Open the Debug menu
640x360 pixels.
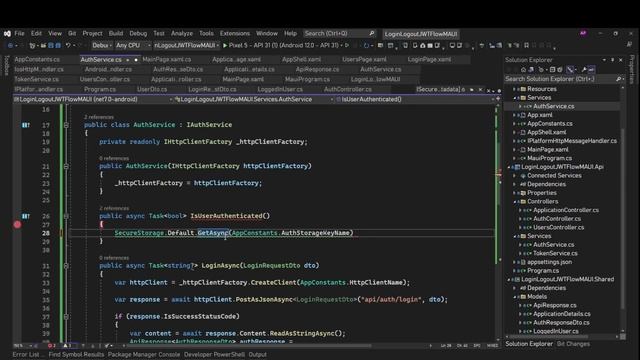[x=138, y=33]
